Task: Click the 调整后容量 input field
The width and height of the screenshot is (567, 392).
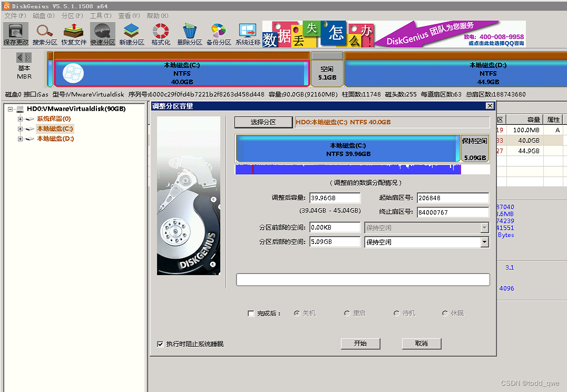Action: click(335, 198)
